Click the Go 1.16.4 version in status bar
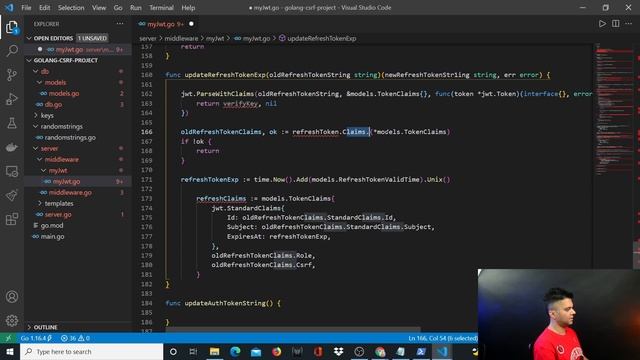This screenshot has height=360, width=640. click(36, 338)
